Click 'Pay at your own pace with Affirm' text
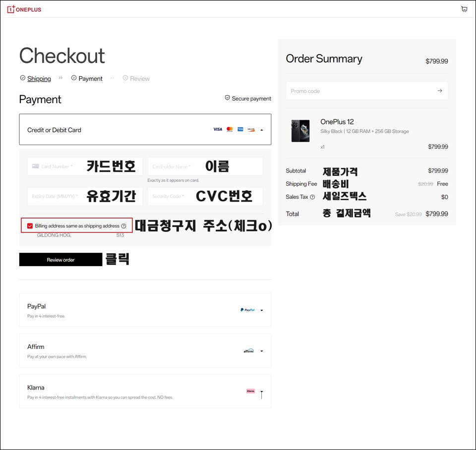 (57, 356)
